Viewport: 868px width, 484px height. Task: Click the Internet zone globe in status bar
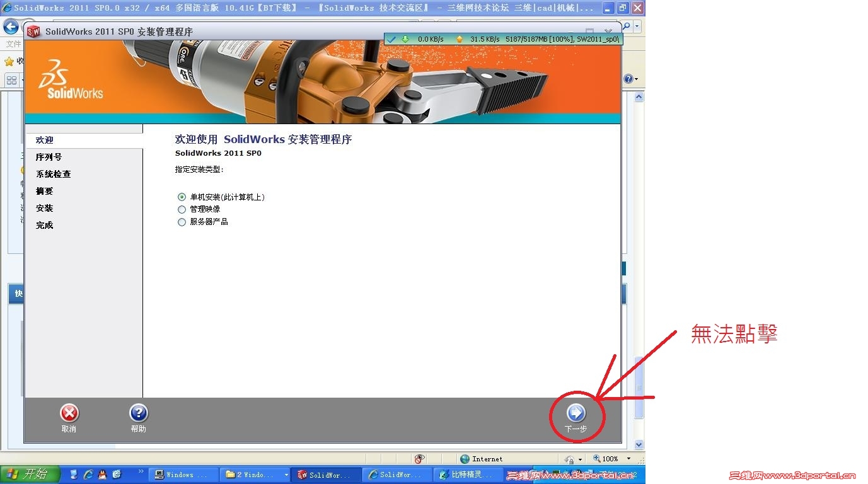[465, 459]
